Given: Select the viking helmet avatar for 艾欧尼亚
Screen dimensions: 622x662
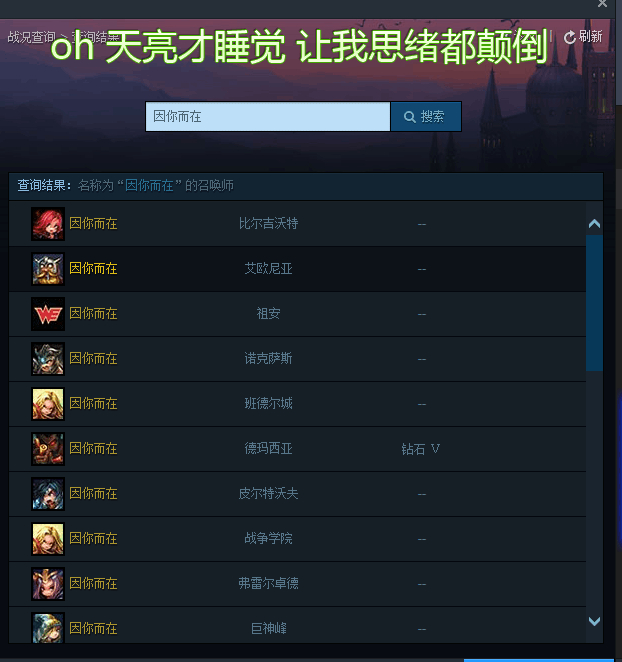Looking at the screenshot, I should (x=48, y=269).
